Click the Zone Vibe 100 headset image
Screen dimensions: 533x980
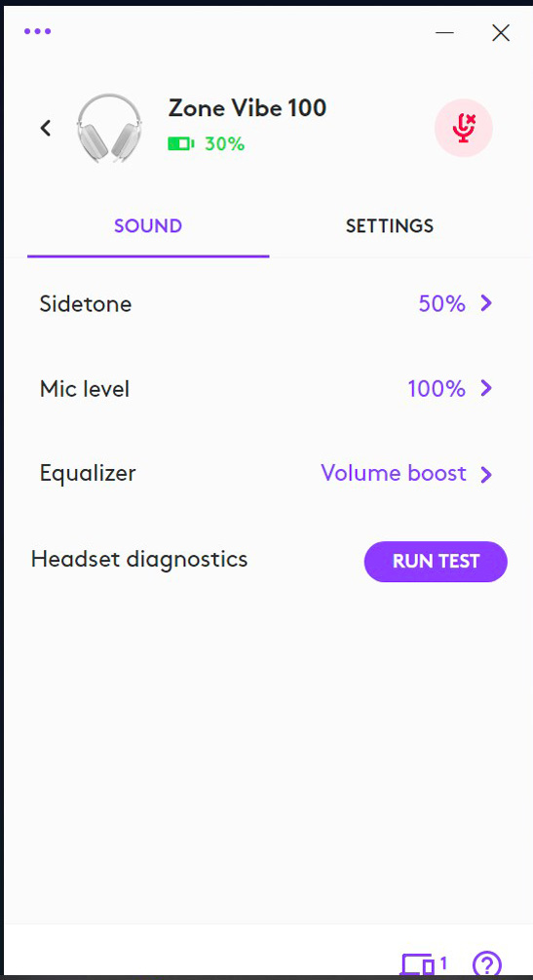click(x=106, y=128)
